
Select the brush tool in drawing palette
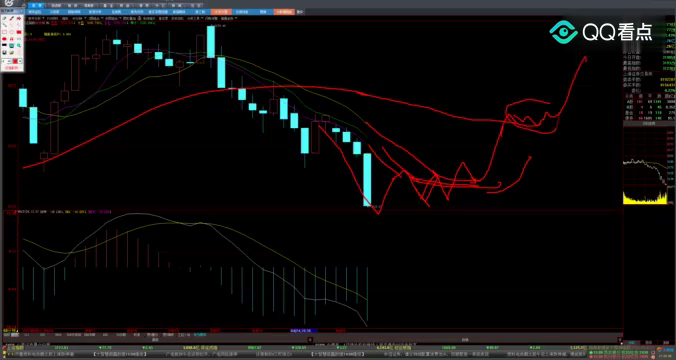(x=12, y=19)
